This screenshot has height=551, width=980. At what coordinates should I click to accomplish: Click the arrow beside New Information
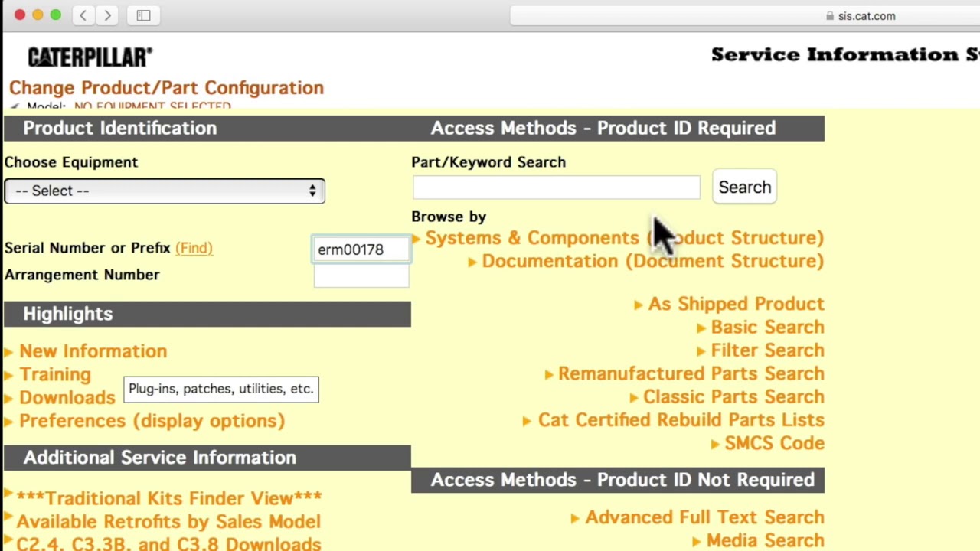pos(8,352)
